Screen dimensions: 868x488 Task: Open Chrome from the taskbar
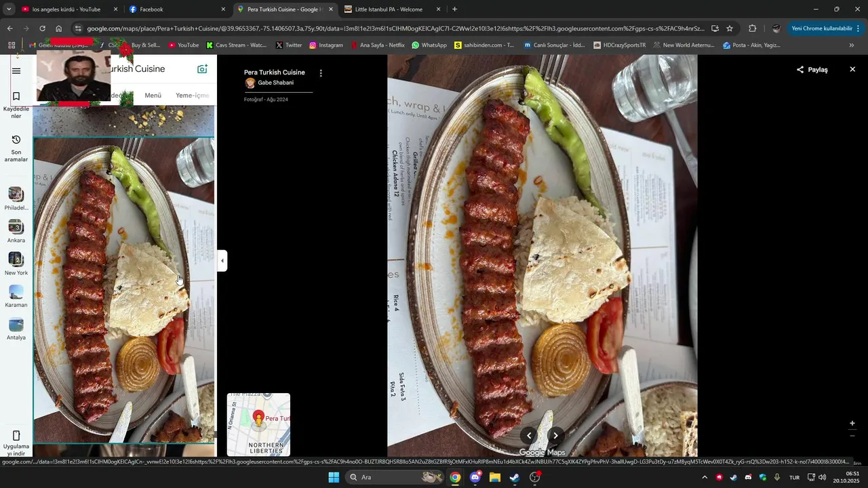point(455,477)
